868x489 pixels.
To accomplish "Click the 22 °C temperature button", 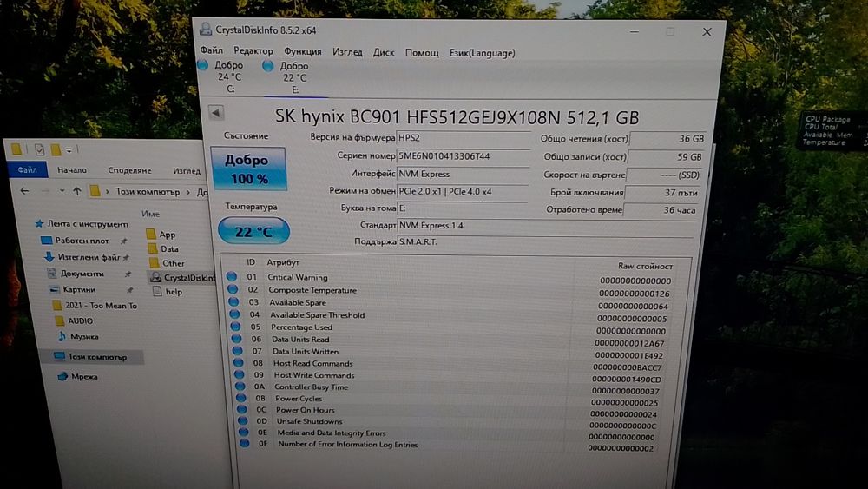I will [x=253, y=232].
